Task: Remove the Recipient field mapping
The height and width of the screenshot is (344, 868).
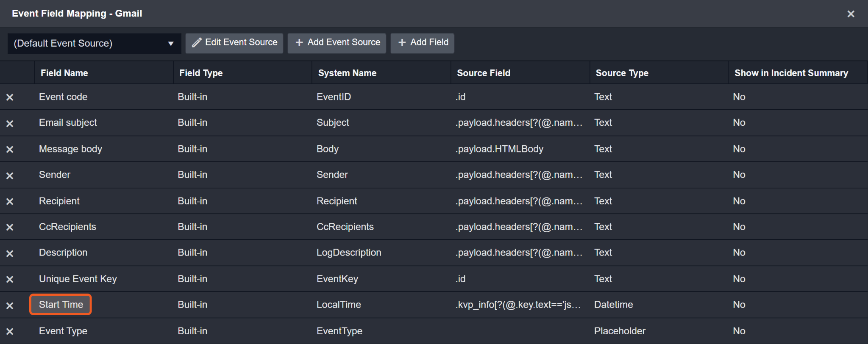Action: [10, 202]
